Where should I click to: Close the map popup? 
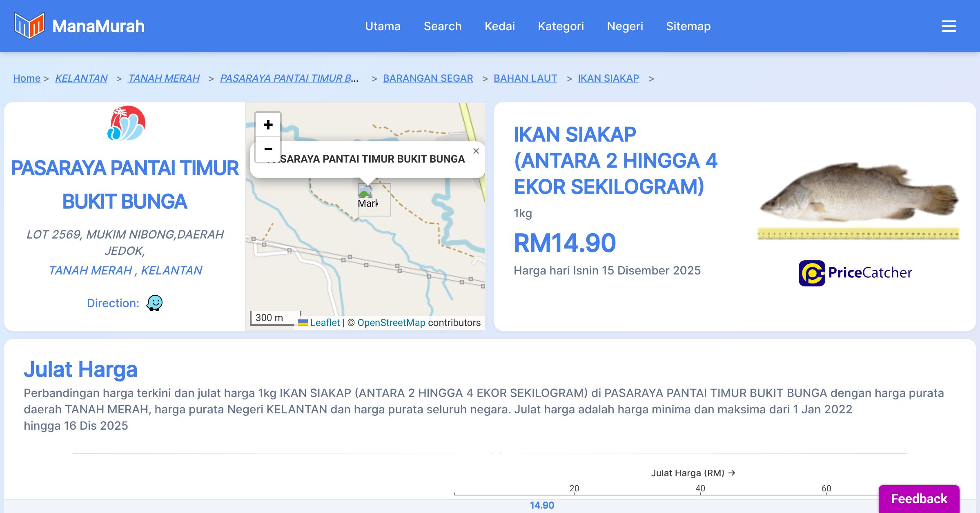476,151
